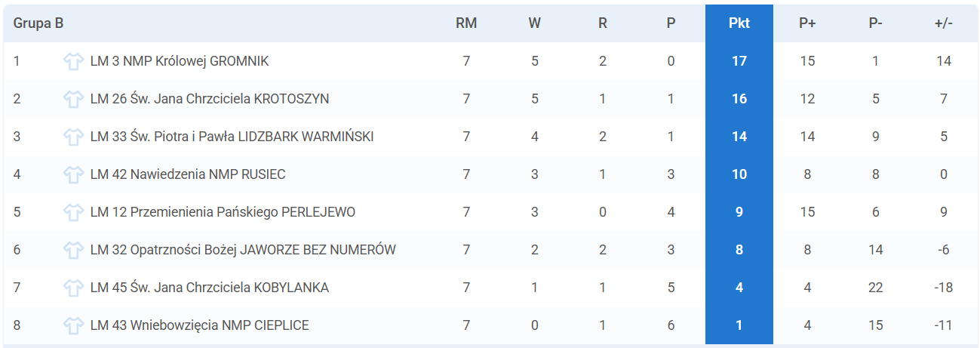This screenshot has width=980, height=348.
Task: Click the jersey icon beside KROTOSZYN team
Action: click(73, 99)
